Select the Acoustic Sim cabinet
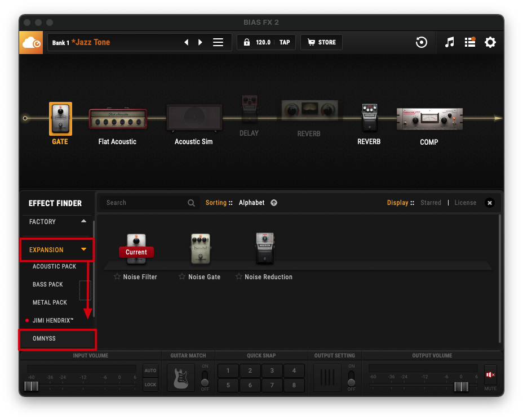523x420 pixels. pos(194,117)
